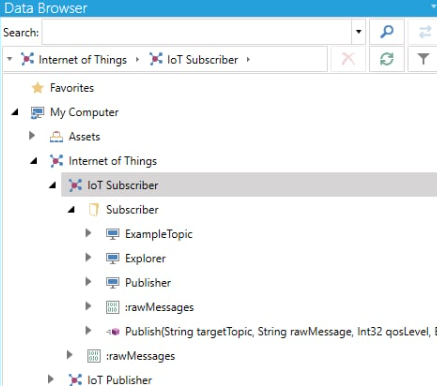Click into the Search text field
The height and width of the screenshot is (386, 437).
pyautogui.click(x=197, y=32)
